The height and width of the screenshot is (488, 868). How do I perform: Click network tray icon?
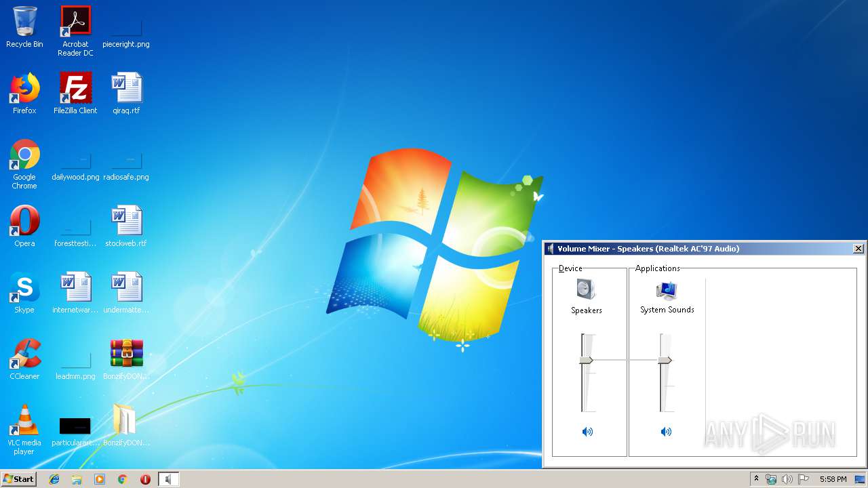point(771,479)
